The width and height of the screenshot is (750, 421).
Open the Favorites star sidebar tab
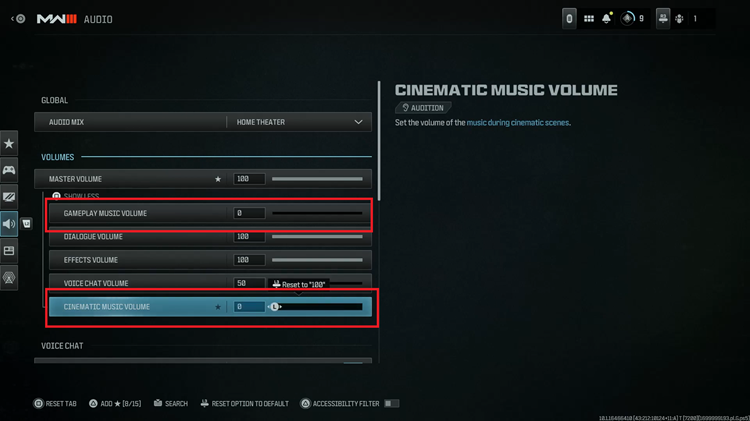(9, 144)
